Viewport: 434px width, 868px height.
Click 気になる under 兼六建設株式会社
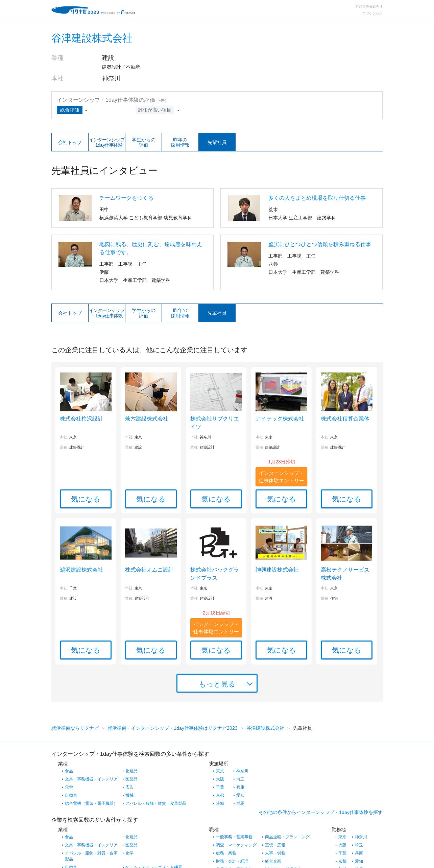tap(151, 499)
